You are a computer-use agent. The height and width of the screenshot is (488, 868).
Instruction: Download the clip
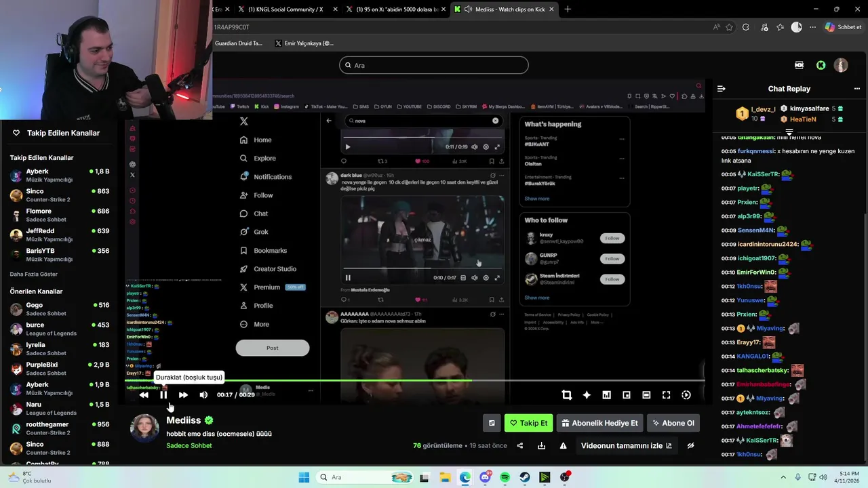click(541, 445)
